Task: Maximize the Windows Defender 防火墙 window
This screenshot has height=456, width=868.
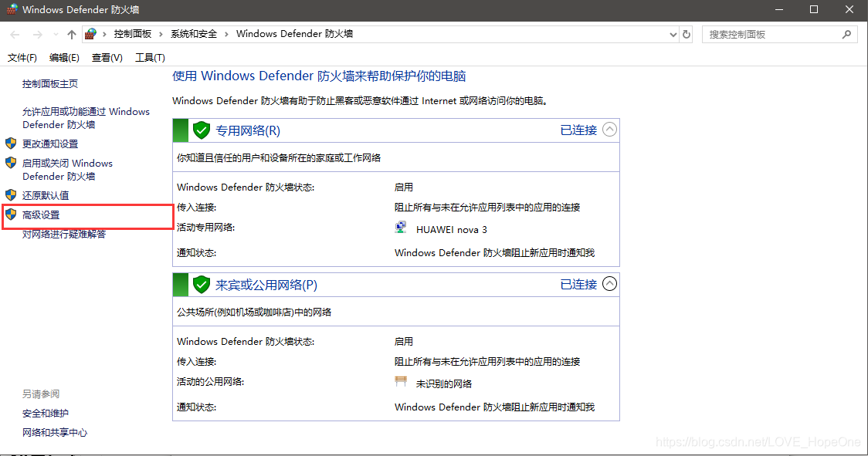Action: (814, 9)
